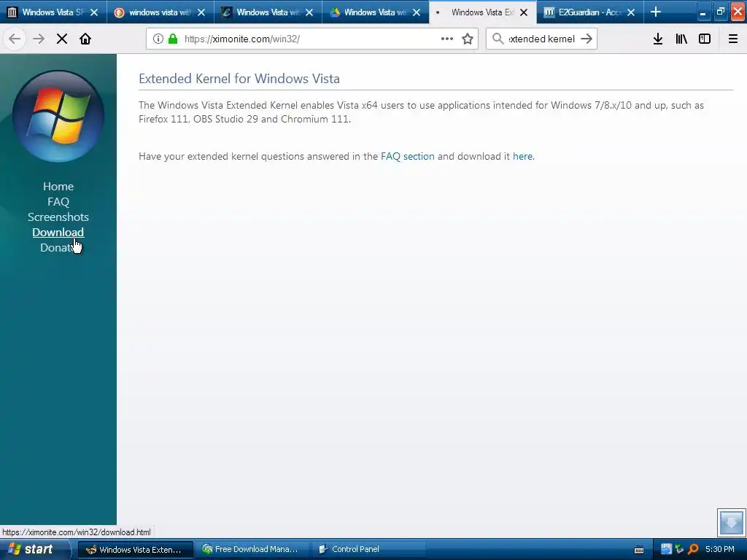747x560 pixels.
Task: Stop loading the page with X button
Action: (62, 39)
